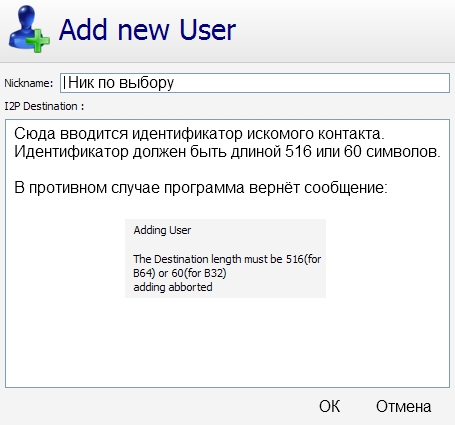455x425 pixels.
Task: Click empty space in the I2P Destination box
Action: tap(227, 343)
